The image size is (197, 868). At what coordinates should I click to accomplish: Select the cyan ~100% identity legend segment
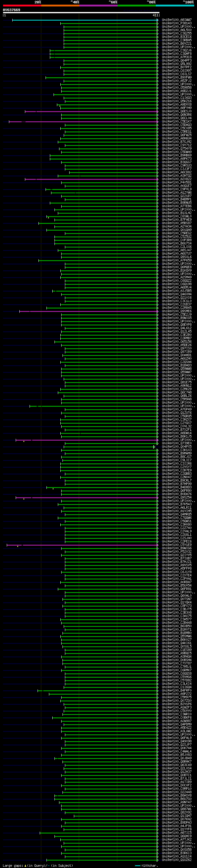175,6
